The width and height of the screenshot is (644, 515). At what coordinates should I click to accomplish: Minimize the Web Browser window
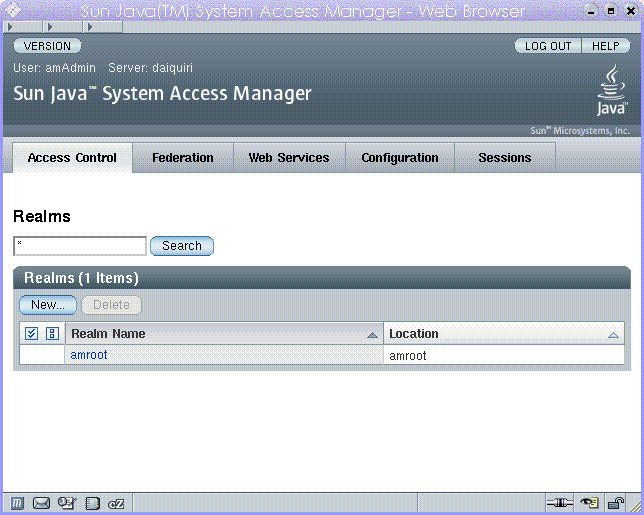tap(591, 11)
